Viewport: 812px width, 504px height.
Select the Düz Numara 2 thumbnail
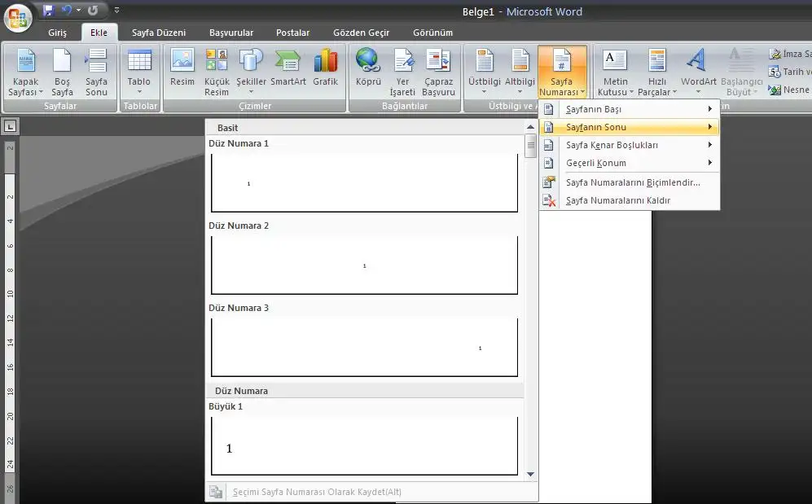point(364,265)
